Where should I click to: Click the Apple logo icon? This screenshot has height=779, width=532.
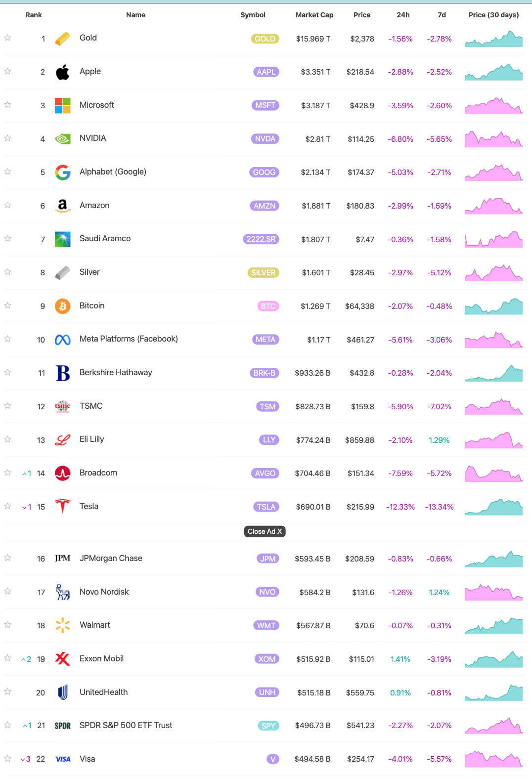click(62, 72)
